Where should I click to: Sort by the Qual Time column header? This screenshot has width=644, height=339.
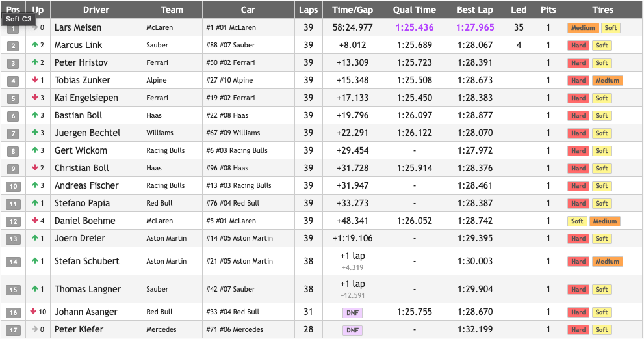tap(415, 10)
